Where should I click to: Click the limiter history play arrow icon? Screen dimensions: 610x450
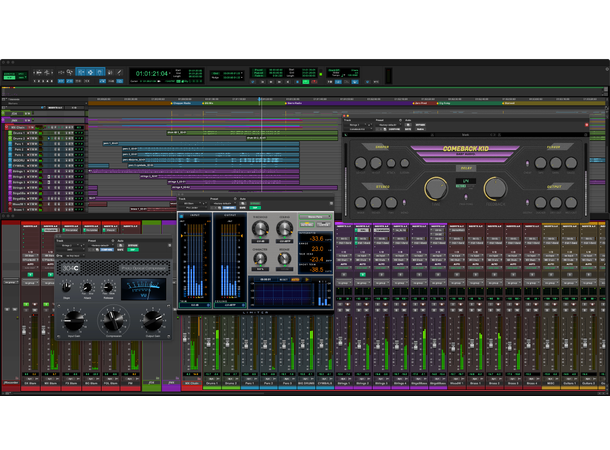307,280
